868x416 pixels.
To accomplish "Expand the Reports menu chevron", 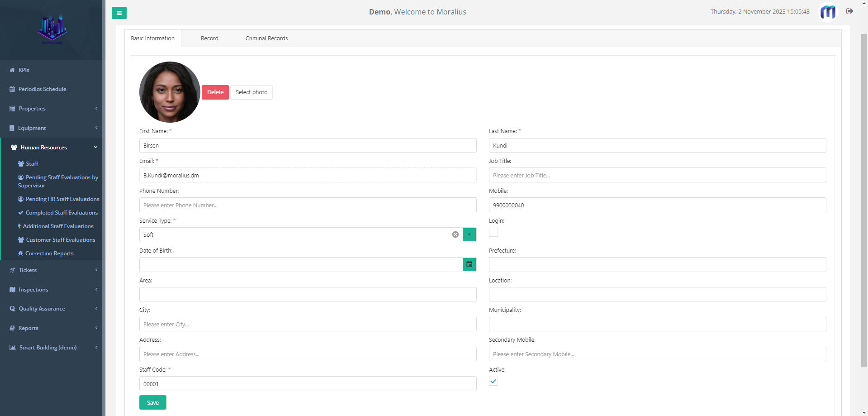I will pyautogui.click(x=96, y=328).
